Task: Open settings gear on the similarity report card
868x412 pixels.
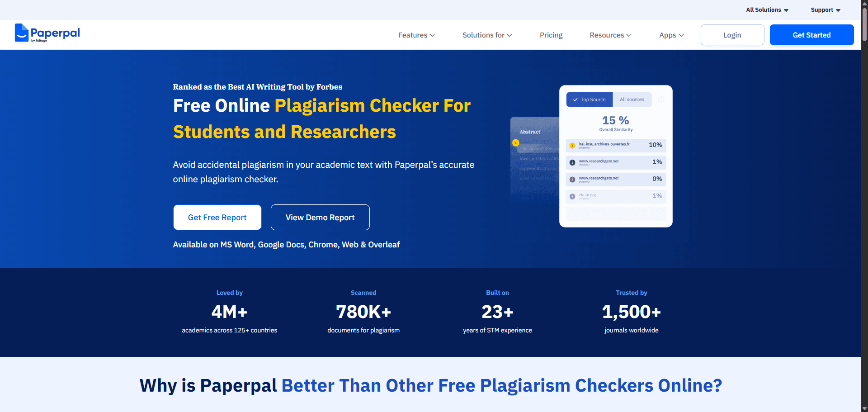Action: click(661, 99)
